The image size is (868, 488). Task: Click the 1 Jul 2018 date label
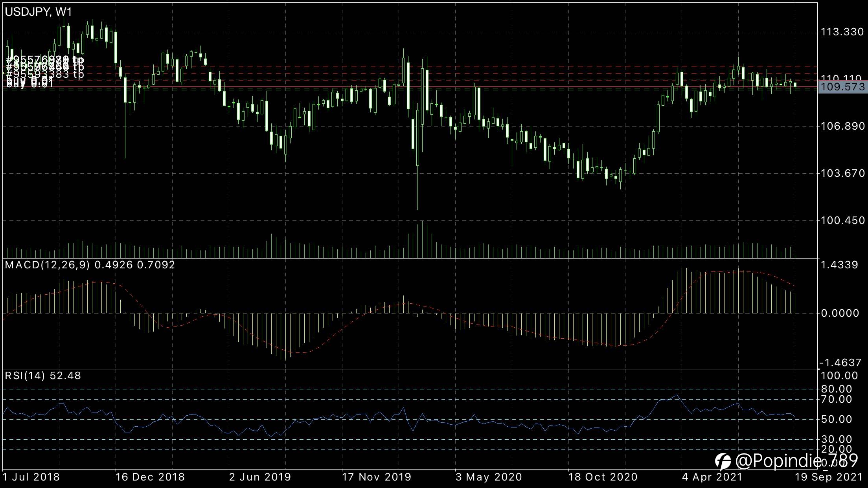31,477
